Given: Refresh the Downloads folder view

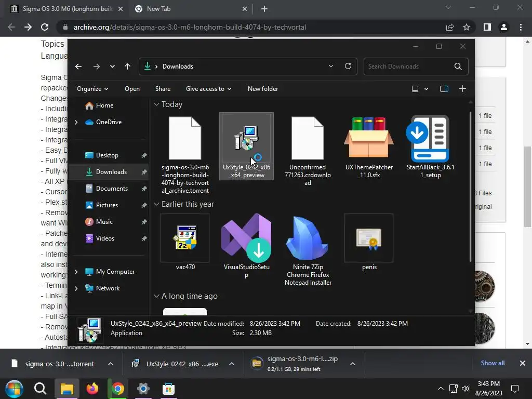Looking at the screenshot, I should pos(348,66).
